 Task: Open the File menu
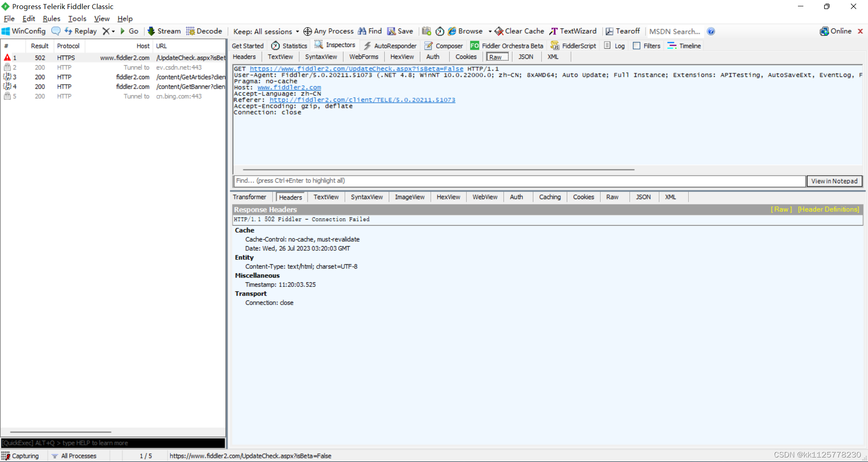pyautogui.click(x=9, y=19)
